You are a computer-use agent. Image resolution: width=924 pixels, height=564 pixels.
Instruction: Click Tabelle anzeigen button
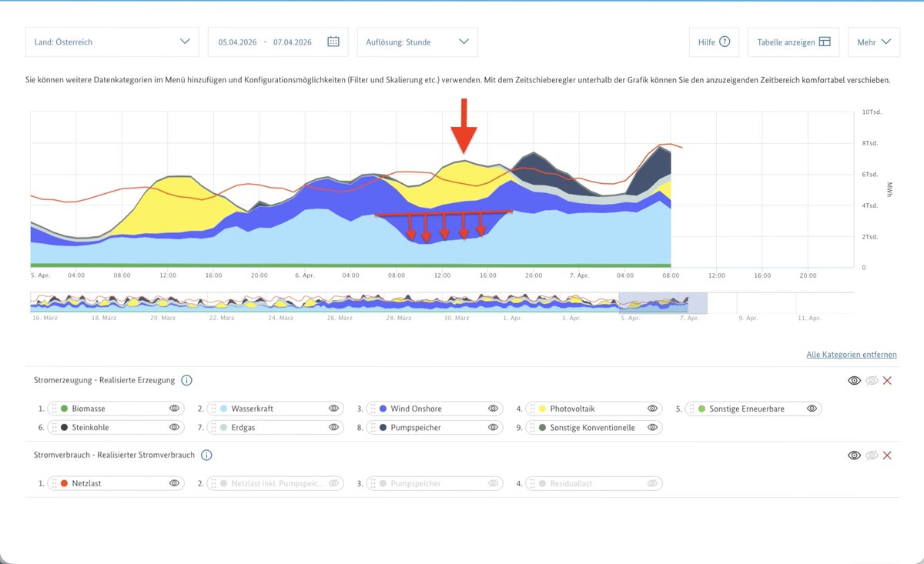pos(794,42)
